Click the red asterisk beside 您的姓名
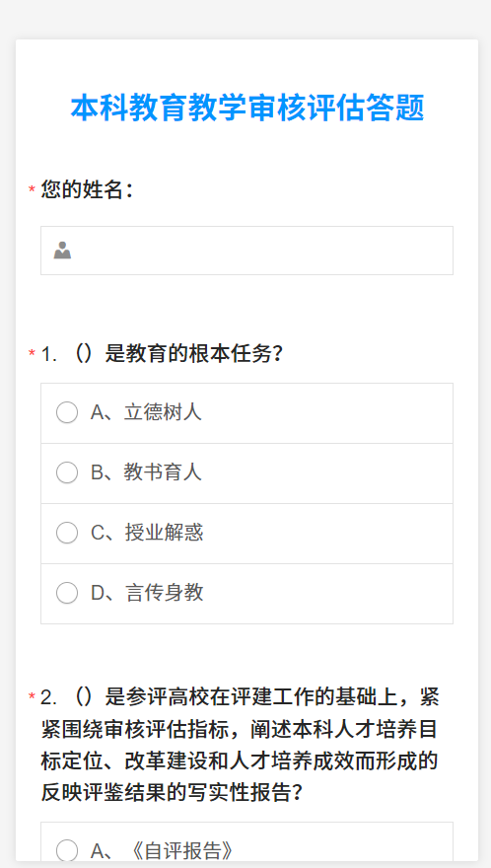The width and height of the screenshot is (491, 868). click(33, 191)
